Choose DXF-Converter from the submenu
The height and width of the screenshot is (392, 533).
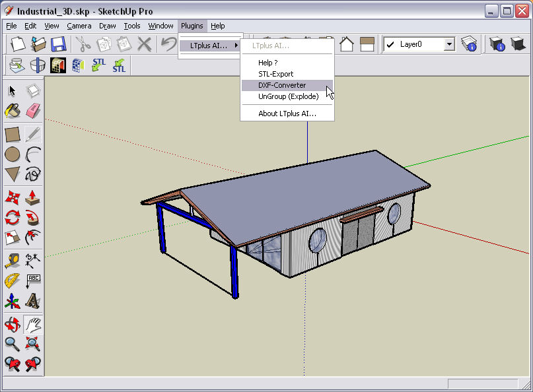[282, 85]
